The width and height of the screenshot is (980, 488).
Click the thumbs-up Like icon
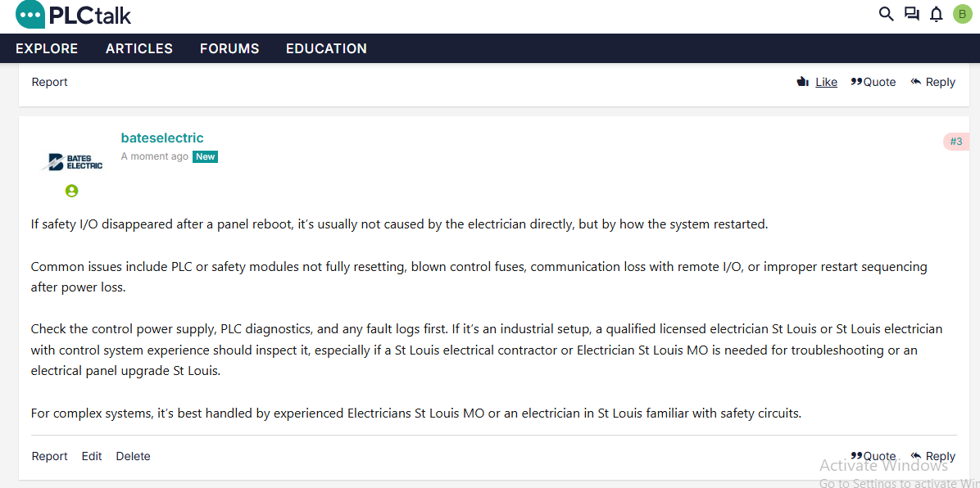(x=803, y=82)
